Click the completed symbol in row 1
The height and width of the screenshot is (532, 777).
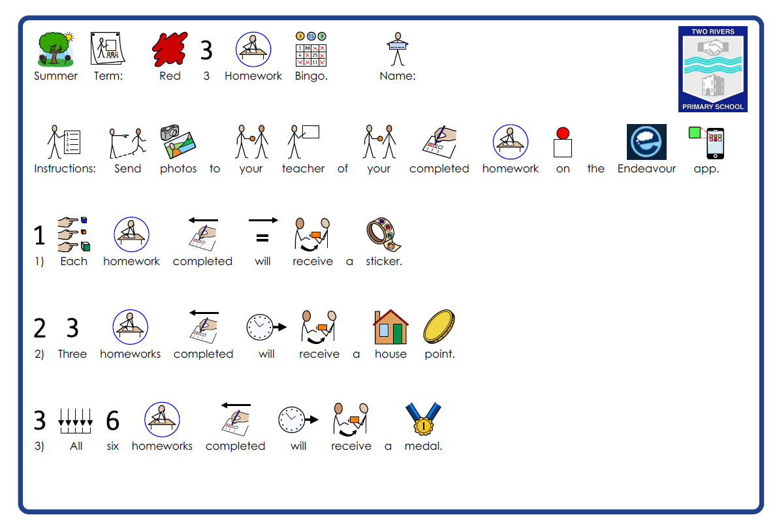coord(202,235)
